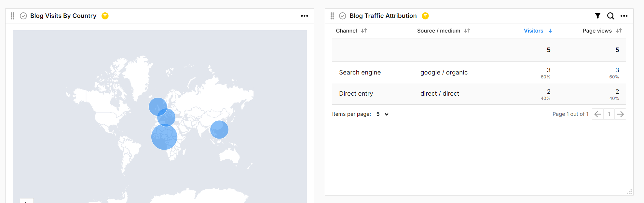Click the page number field showing 1
This screenshot has width=644, height=203.
click(609, 114)
